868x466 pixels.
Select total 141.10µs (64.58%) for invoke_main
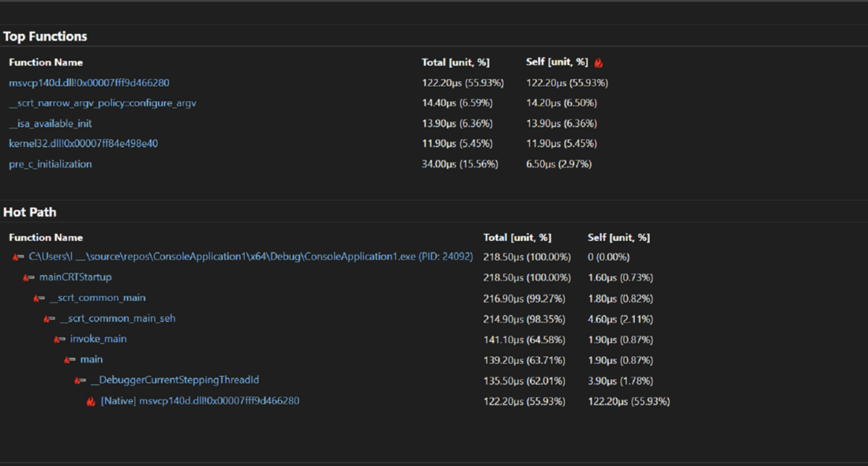pos(524,339)
